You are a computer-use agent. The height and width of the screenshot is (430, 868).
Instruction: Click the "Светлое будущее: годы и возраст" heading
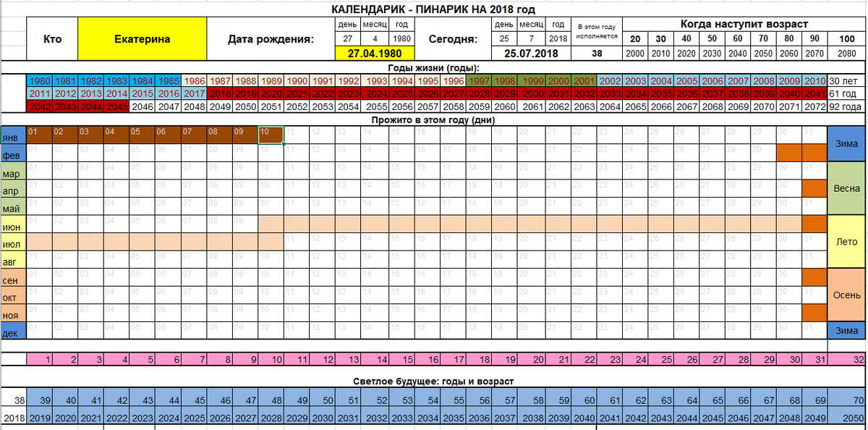pyautogui.click(x=432, y=381)
